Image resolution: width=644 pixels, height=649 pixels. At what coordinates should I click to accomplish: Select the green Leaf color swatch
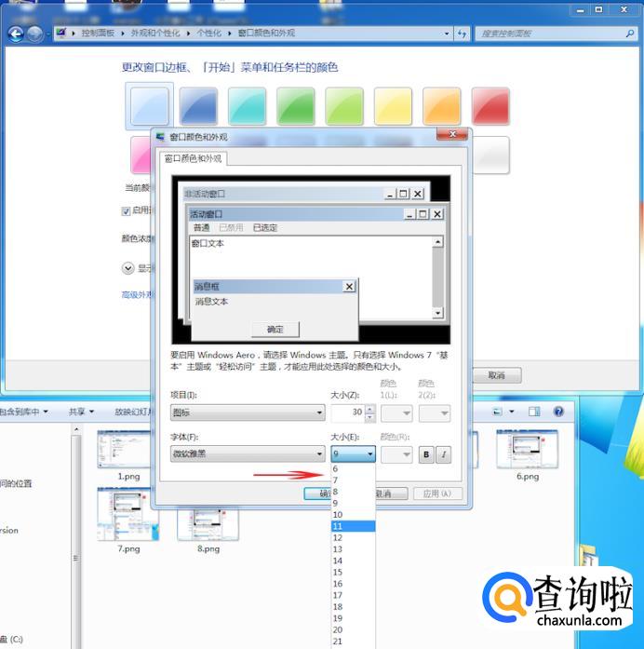(295, 106)
